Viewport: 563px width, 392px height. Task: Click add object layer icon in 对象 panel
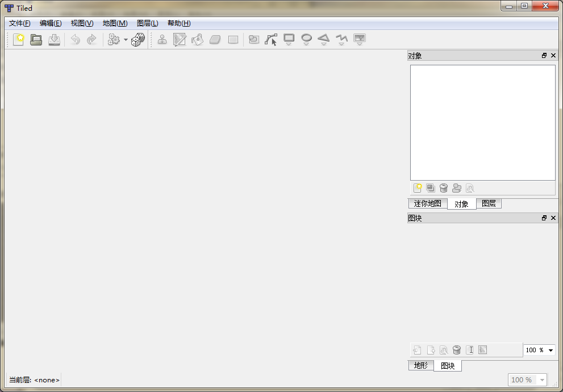click(x=418, y=187)
